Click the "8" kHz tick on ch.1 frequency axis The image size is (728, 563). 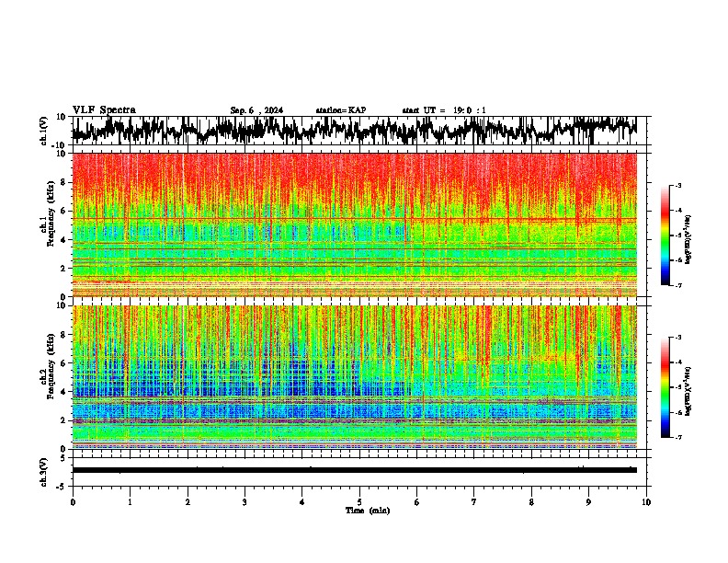(x=63, y=182)
